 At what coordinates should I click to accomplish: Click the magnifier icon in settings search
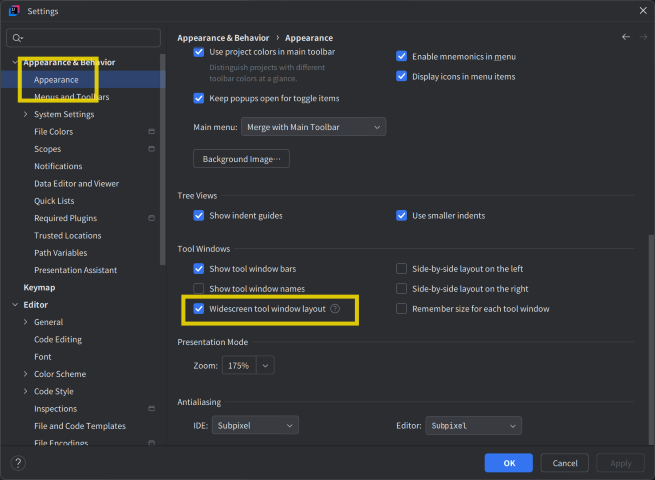pos(18,38)
